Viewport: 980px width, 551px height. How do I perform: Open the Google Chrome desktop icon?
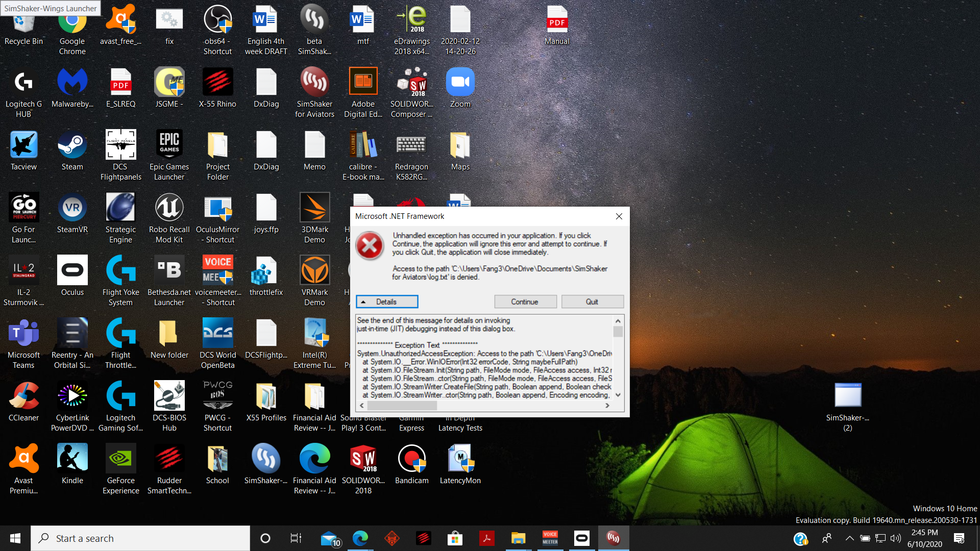[x=72, y=31]
